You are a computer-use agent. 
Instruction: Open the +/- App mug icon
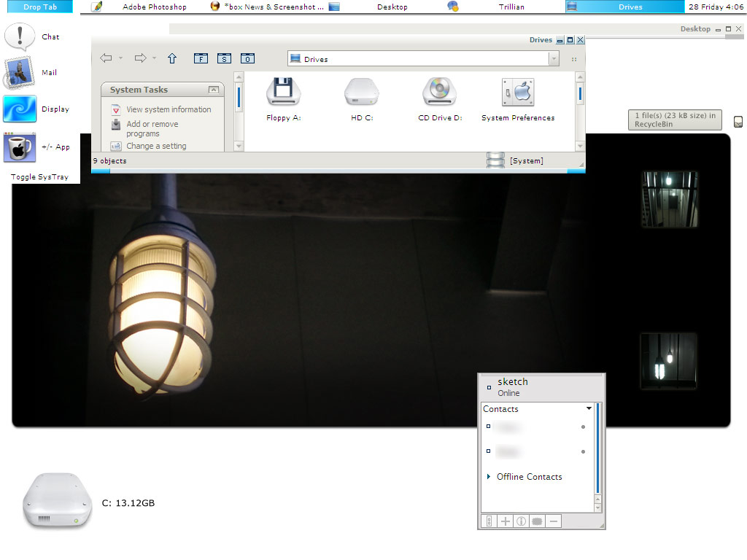click(20, 147)
